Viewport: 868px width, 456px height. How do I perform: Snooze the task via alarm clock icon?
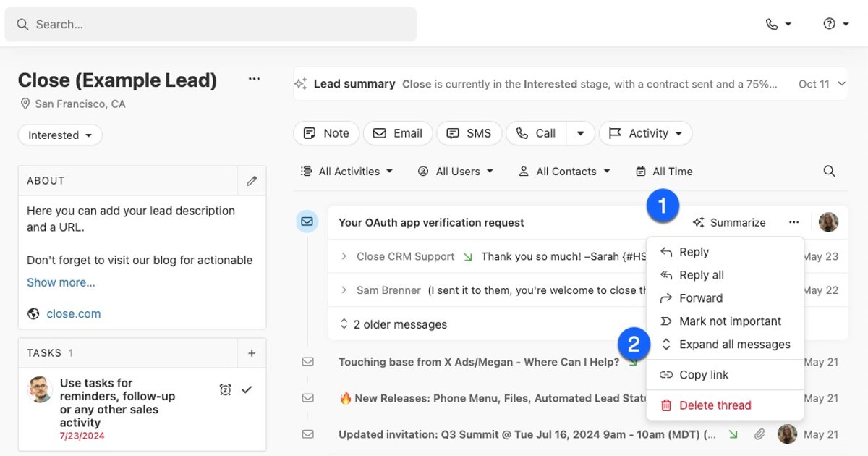(x=225, y=389)
